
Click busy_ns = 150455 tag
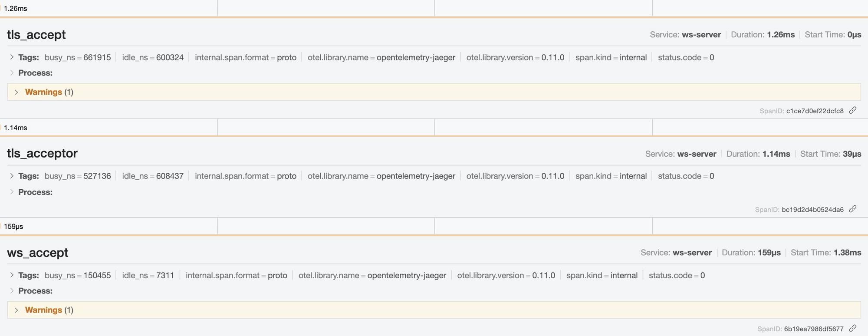78,275
